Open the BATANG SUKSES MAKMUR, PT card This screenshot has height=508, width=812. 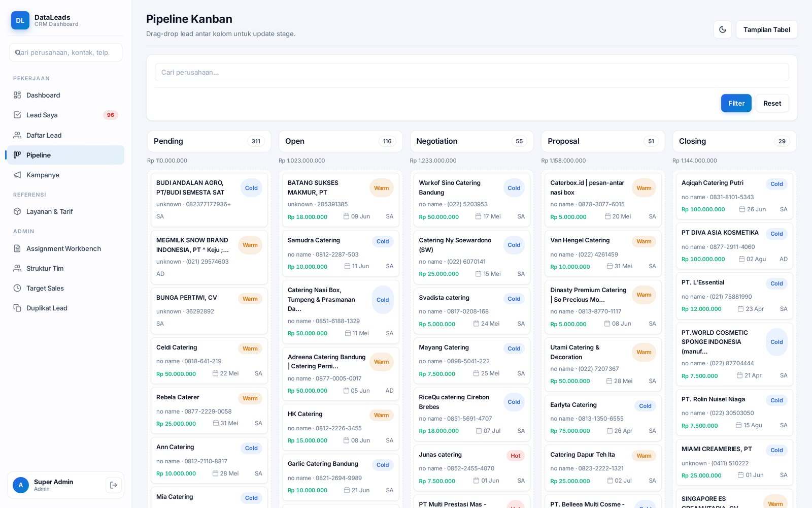[340, 200]
